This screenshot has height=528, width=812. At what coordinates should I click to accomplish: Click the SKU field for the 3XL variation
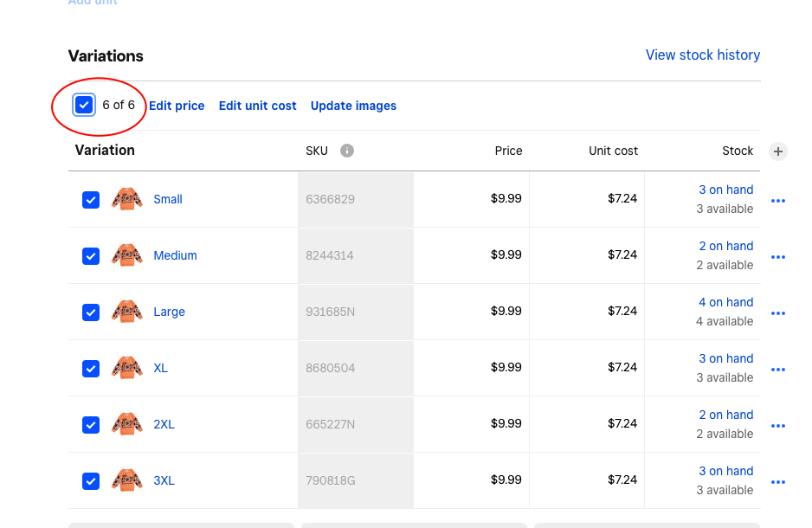(x=355, y=480)
